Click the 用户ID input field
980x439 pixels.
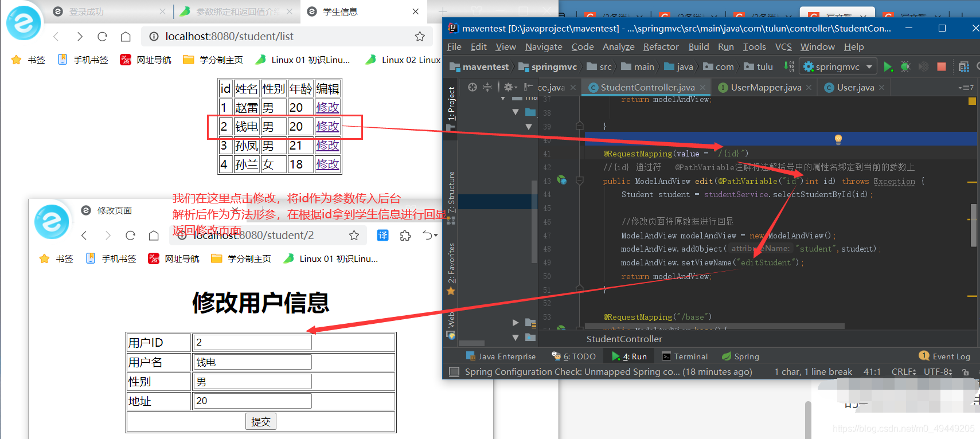point(252,342)
